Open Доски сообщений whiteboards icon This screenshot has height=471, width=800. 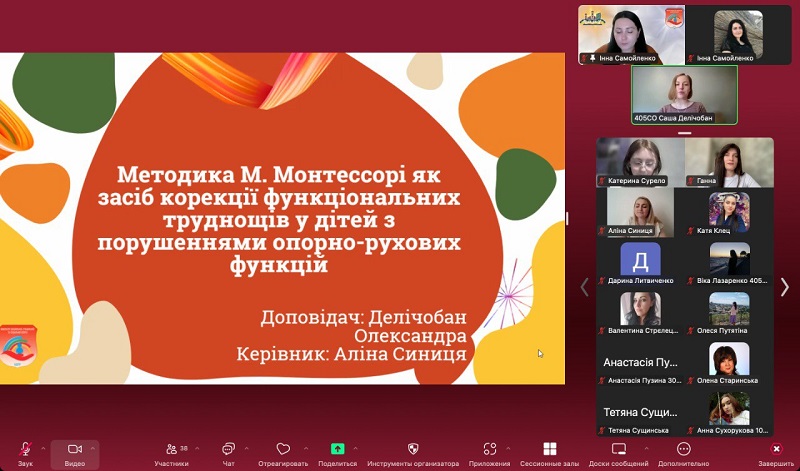click(618, 450)
